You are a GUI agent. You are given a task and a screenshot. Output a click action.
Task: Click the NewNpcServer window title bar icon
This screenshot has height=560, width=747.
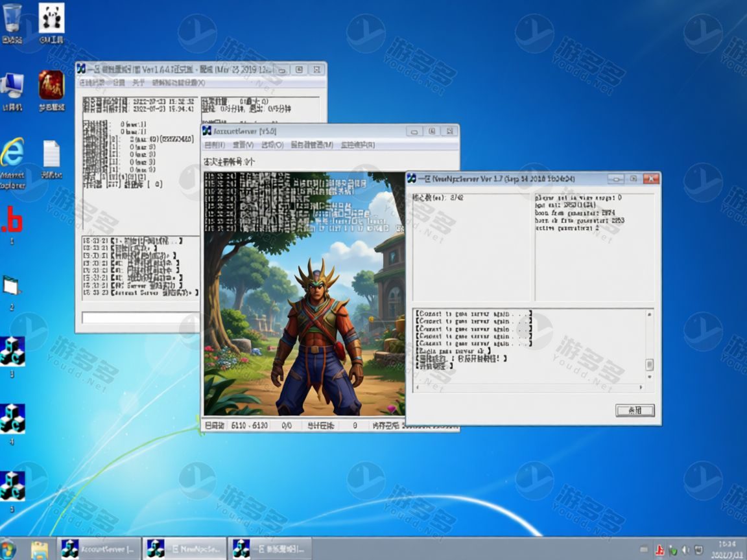point(412,179)
